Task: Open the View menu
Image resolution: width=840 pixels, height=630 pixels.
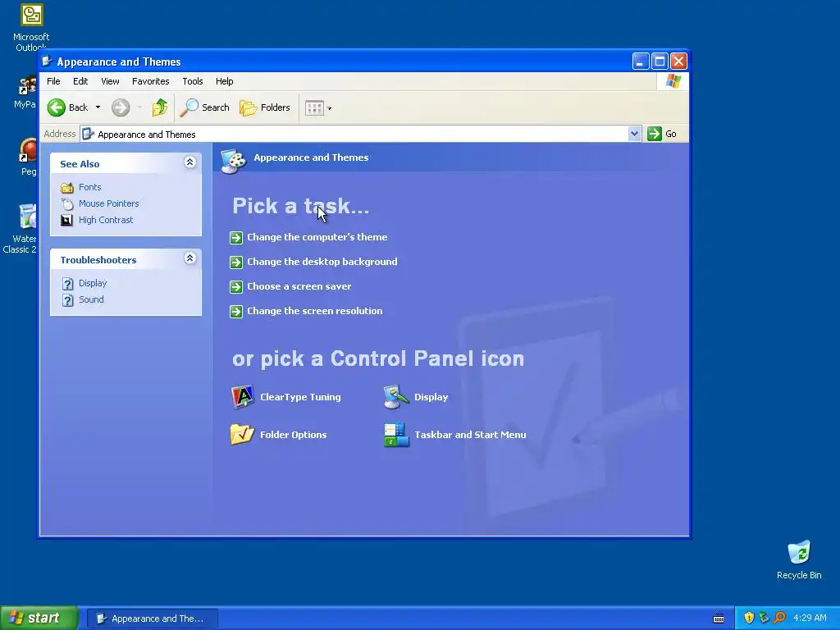Action: pos(111,81)
